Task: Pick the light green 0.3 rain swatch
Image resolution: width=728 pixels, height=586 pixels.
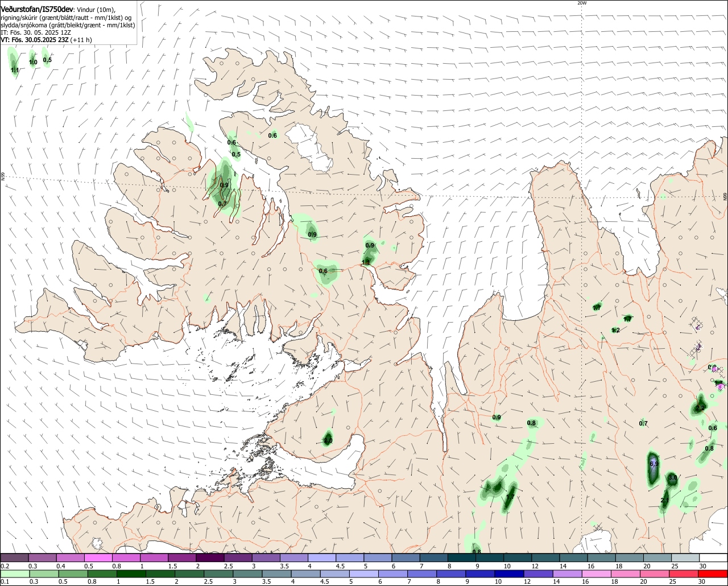Action: tap(44, 573)
